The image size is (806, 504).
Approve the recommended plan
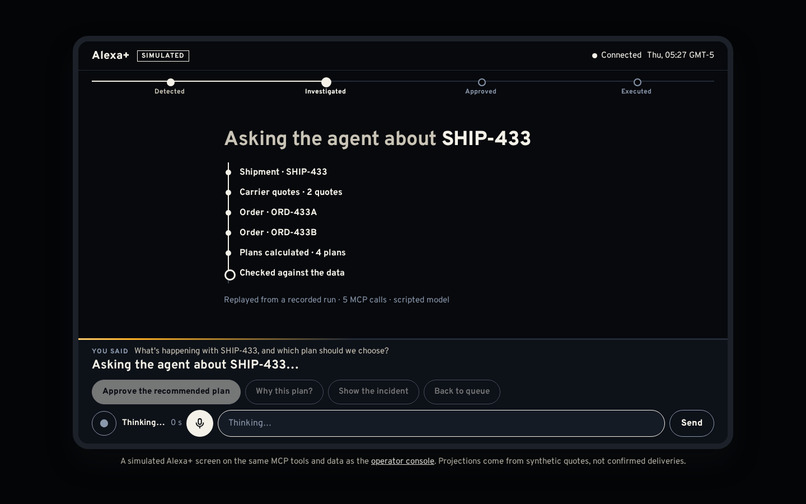(166, 391)
